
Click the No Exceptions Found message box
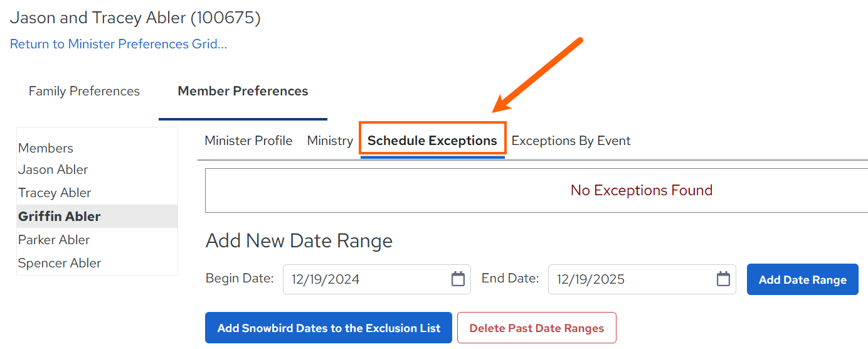[x=536, y=190]
